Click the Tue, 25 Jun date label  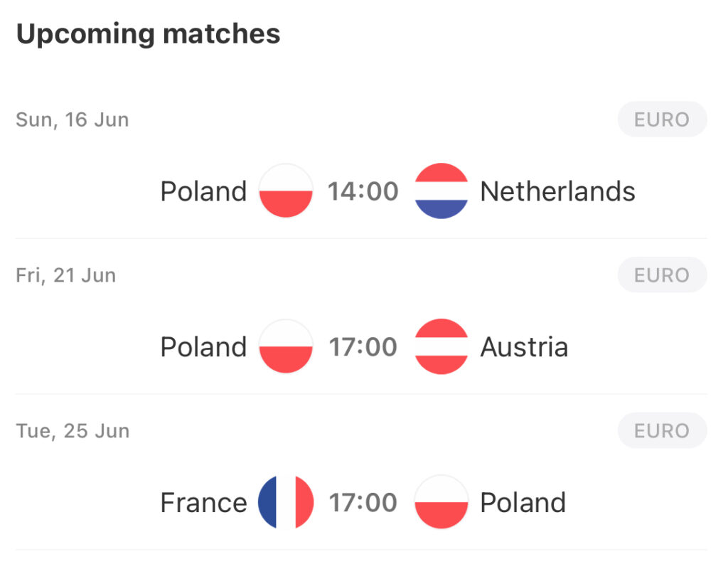click(x=73, y=431)
